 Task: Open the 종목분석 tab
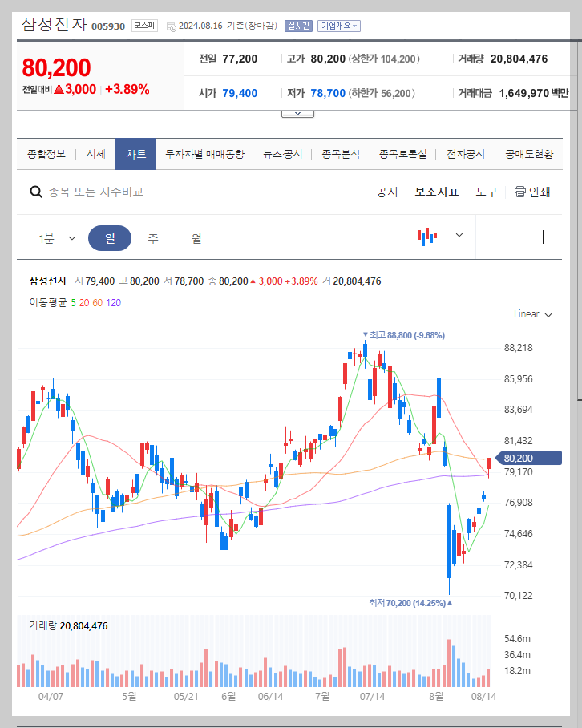(341, 154)
